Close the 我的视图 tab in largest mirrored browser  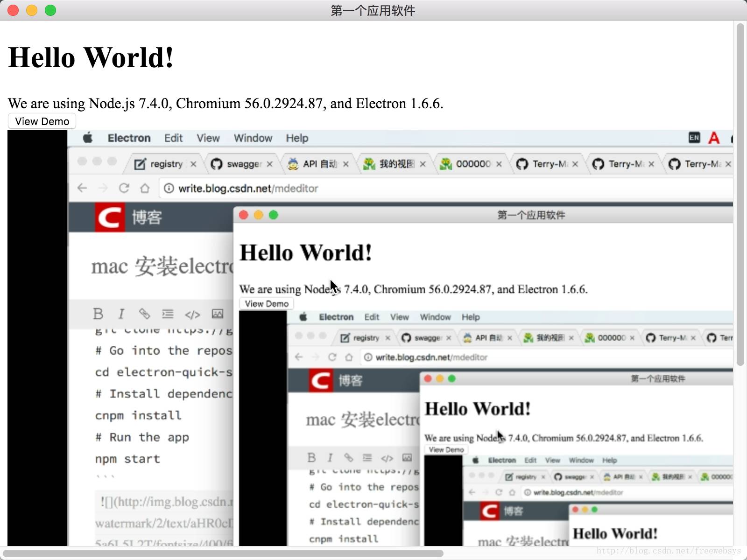pyautogui.click(x=423, y=164)
